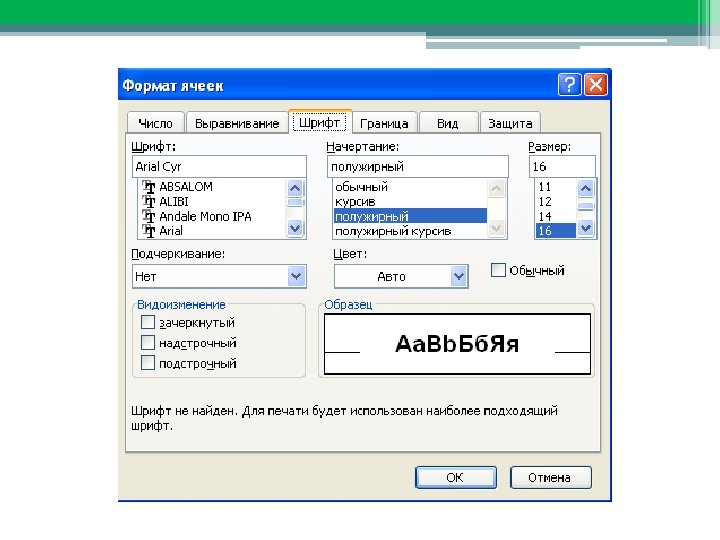Image resolution: width=720 pixels, height=540 pixels.
Task: Switch to the Выравнивание tab
Action: point(237,124)
